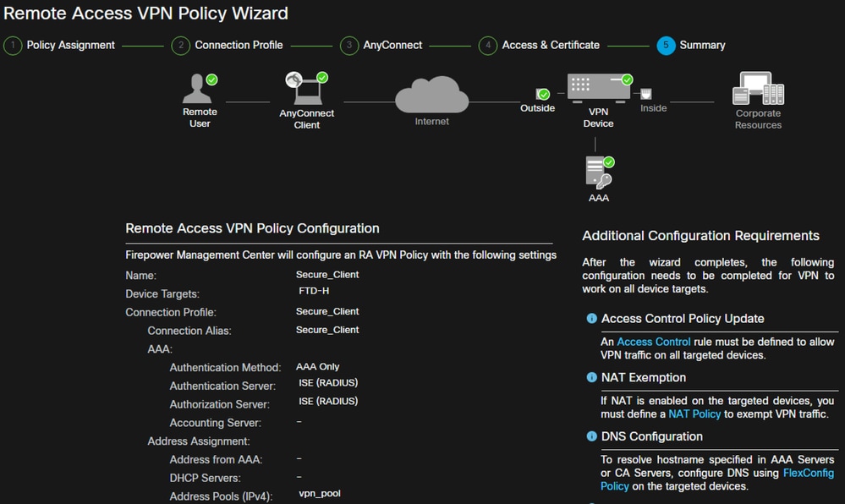This screenshot has width=845, height=504.
Task: Click info icon beside NAT Exemption
Action: [x=592, y=377]
